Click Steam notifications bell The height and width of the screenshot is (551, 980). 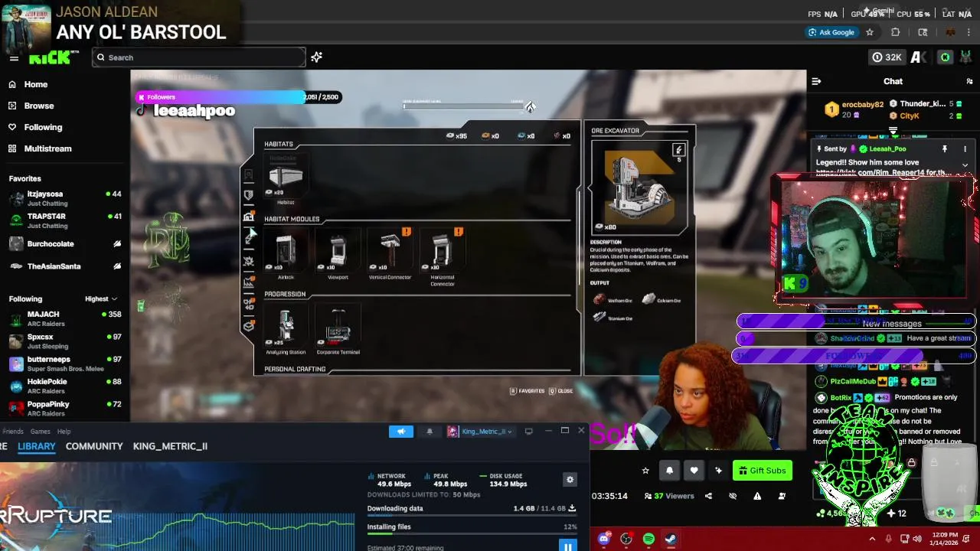tap(430, 432)
